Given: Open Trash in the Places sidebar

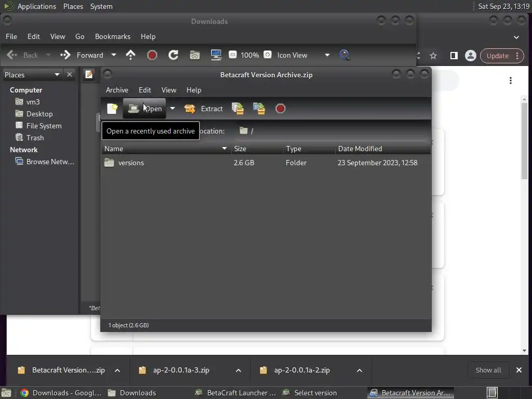Looking at the screenshot, I should tap(30, 137).
